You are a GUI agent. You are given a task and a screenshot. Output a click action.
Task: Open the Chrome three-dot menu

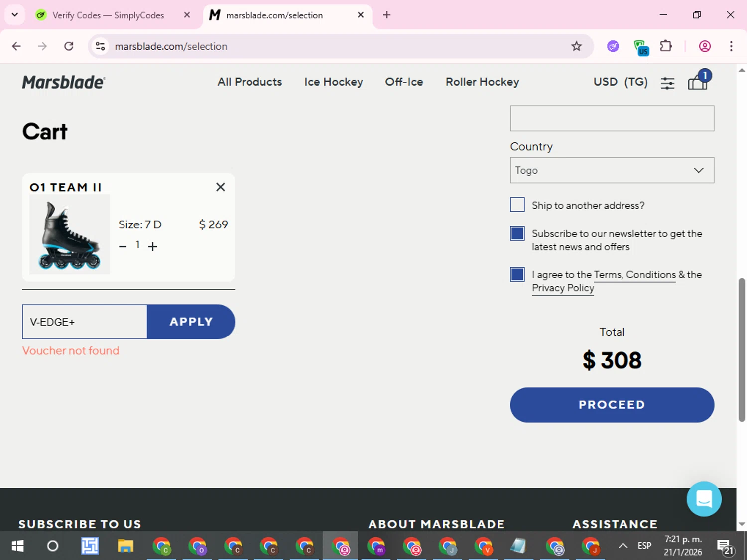tap(731, 46)
